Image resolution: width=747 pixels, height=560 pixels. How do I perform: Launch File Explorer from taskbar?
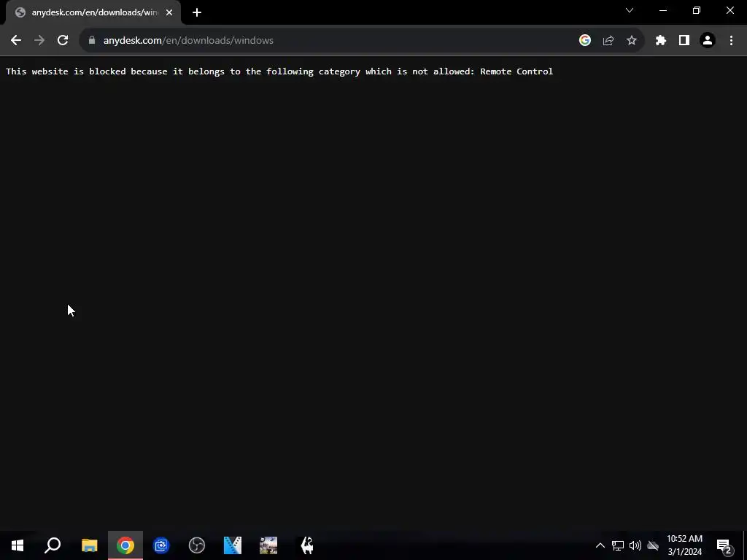[x=90, y=545]
